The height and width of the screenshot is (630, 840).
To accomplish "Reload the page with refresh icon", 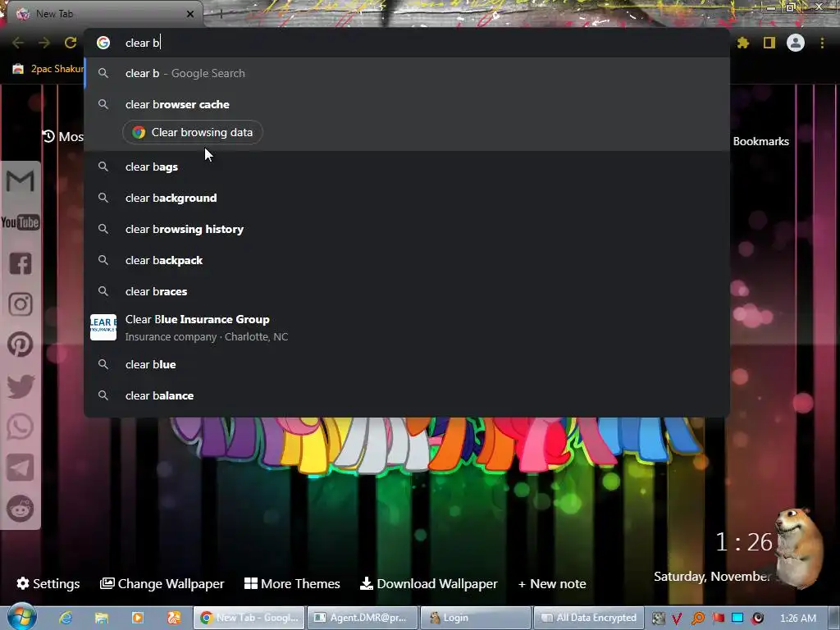I will click(71, 43).
